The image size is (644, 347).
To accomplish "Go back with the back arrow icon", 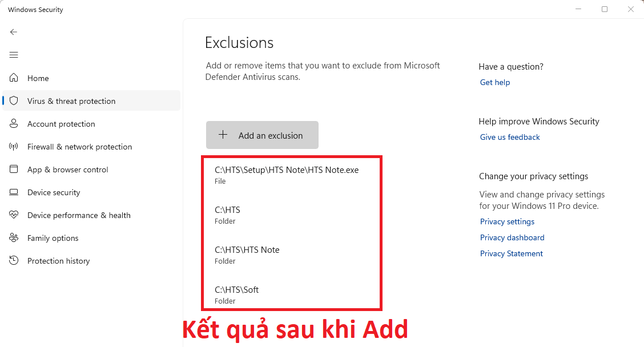I will pos(14,32).
